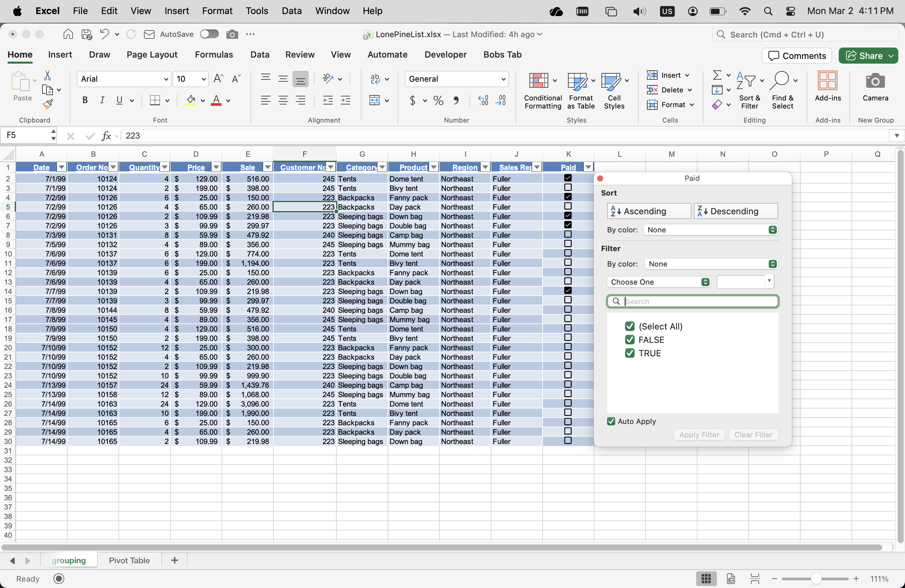This screenshot has width=905, height=588.
Task: Switch to the Formulas ribbon tab
Action: coord(214,54)
